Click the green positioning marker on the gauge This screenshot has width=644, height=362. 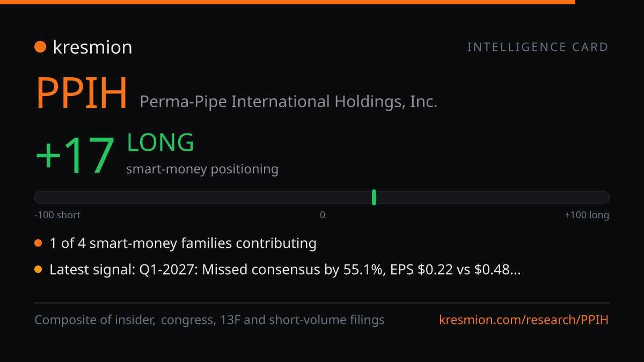pos(374,197)
